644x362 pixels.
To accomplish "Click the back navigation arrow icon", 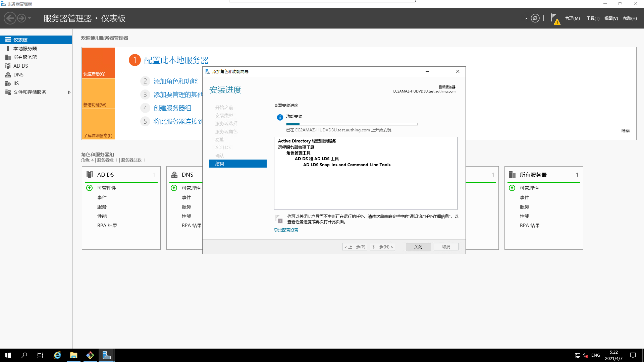I will click(10, 18).
